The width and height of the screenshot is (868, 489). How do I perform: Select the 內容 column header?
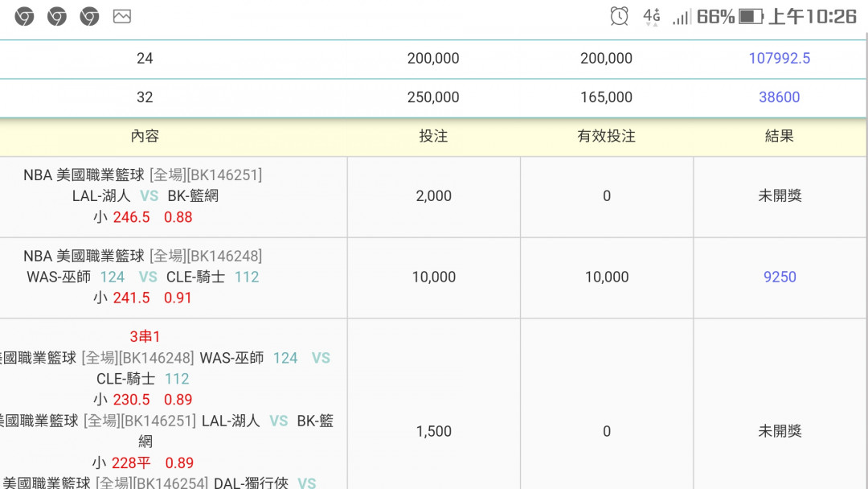pyautogui.click(x=145, y=136)
